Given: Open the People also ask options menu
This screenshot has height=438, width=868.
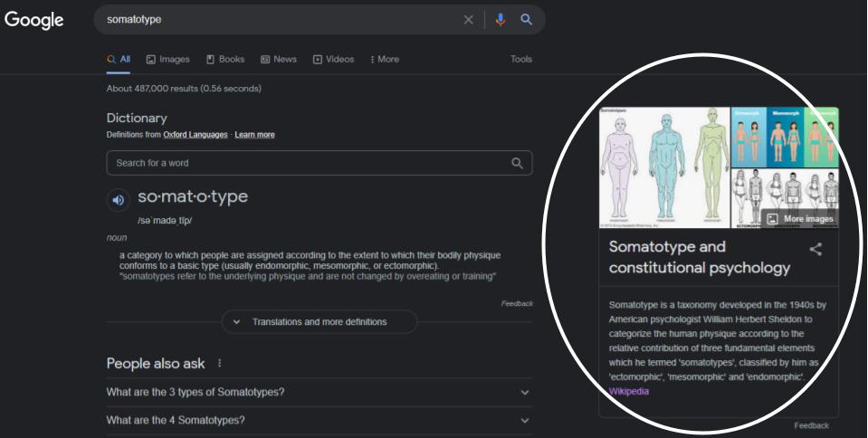Looking at the screenshot, I should 220,363.
